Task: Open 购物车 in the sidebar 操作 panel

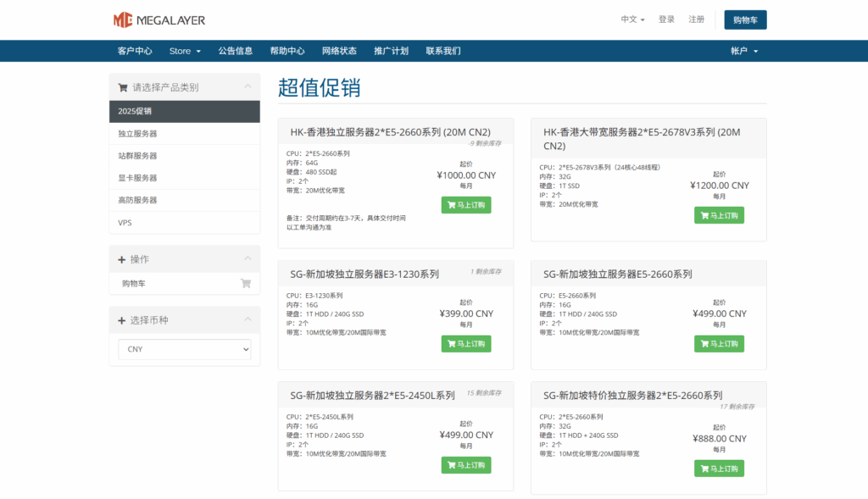Action: pos(184,283)
